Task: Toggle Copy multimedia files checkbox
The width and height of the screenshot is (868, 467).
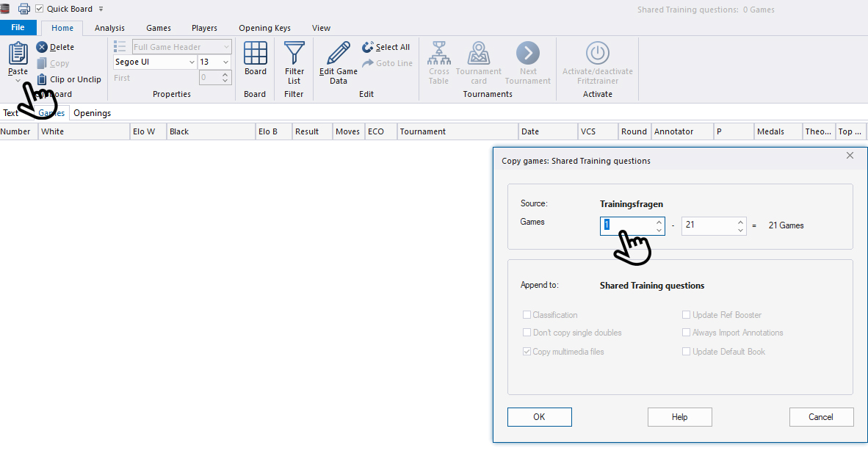Action: pos(527,352)
